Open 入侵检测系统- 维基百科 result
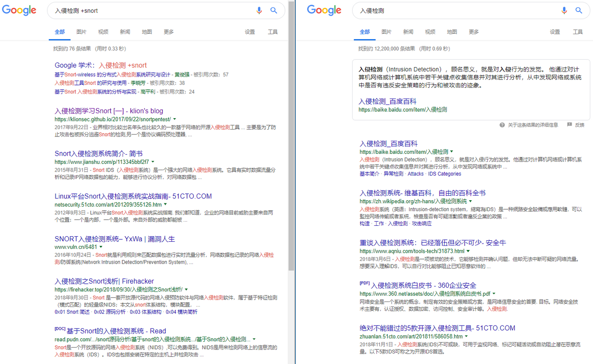The height and width of the screenshot is (364, 593). pyautogui.click(x=422, y=193)
